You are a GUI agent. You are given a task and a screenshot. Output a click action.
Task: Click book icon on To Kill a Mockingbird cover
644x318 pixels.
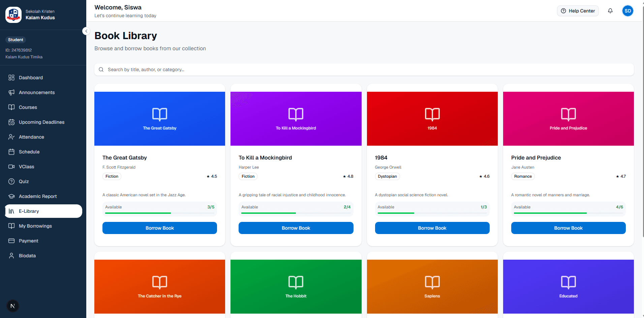pyautogui.click(x=296, y=114)
